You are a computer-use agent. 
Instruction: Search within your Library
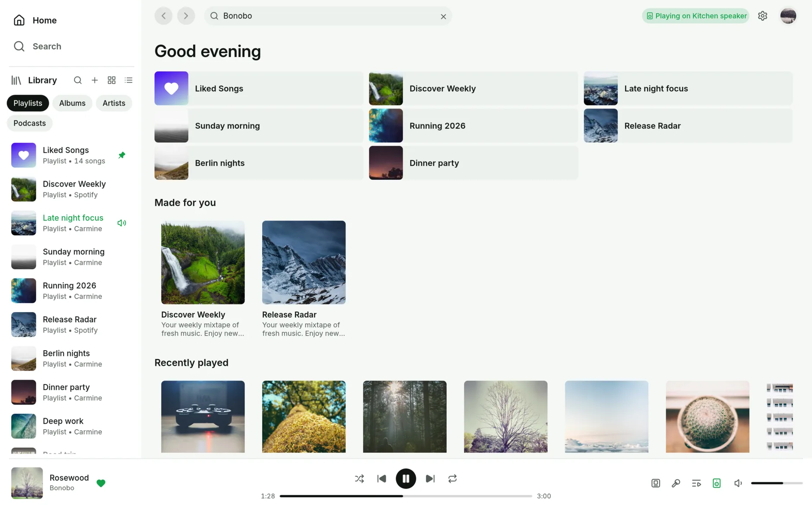(78, 80)
